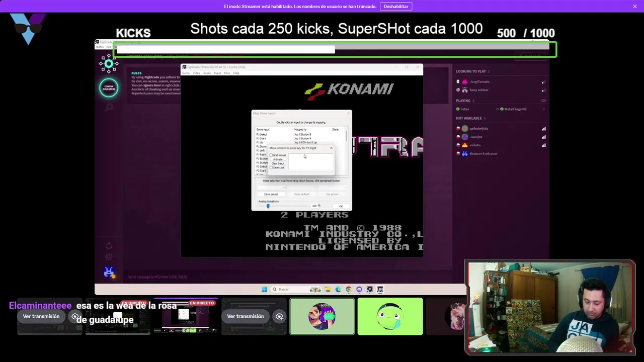Click the user avatar icon in Fightcade sidebar
The image size is (644, 362).
click(109, 272)
